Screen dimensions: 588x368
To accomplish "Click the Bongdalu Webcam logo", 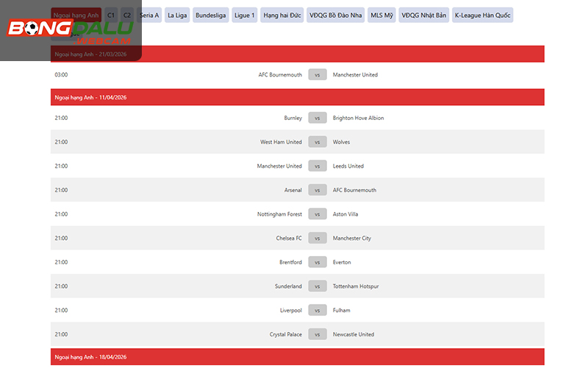I will tap(70, 30).
